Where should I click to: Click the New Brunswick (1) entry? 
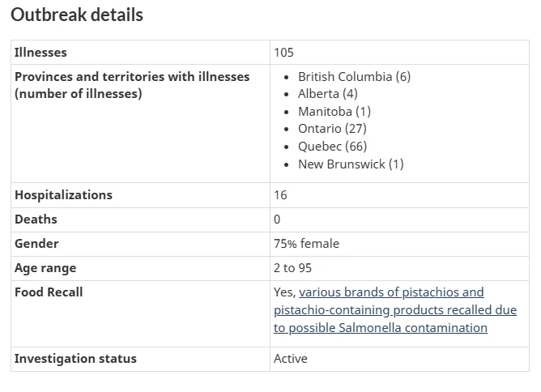coord(351,164)
